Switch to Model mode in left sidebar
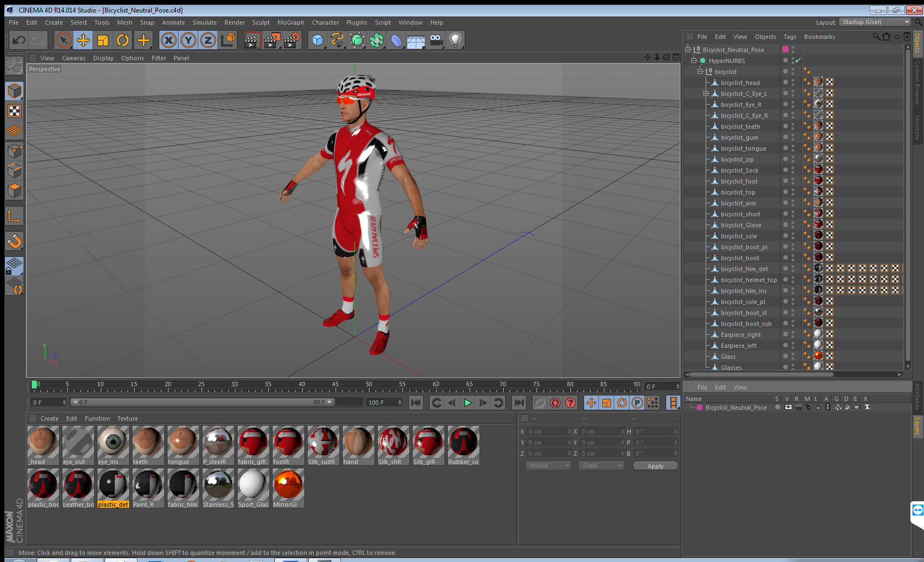Screen dimensions: 924x562 point(14,91)
